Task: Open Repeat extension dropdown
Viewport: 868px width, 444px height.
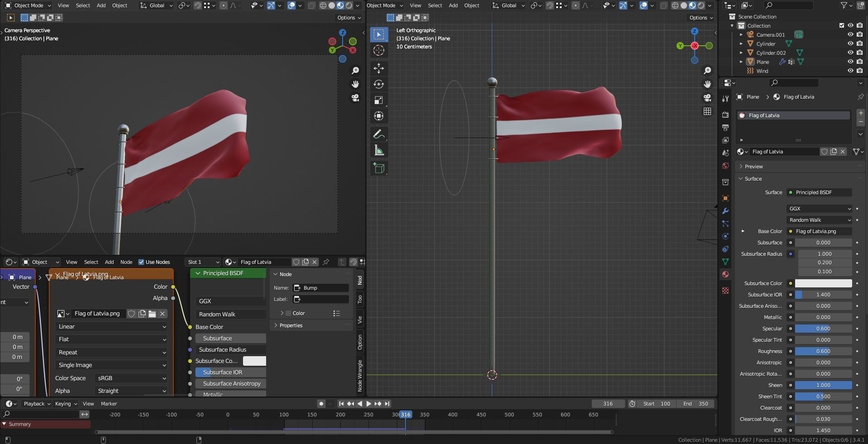Action: click(x=111, y=353)
